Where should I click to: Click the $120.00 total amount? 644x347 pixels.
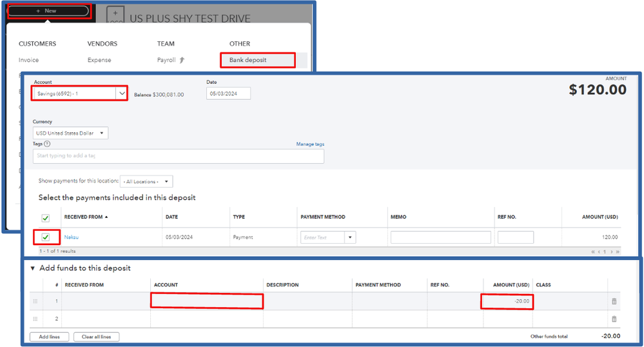coord(598,90)
